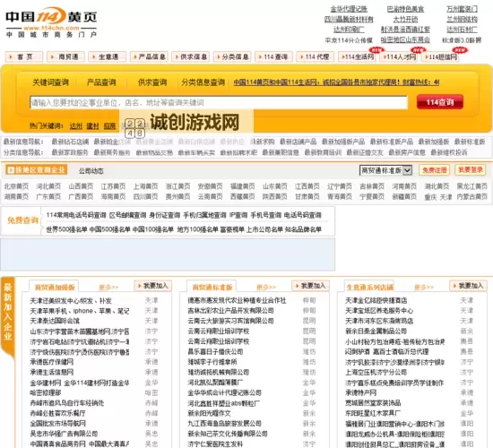493x448 pixels.
Task: Click the hot keyword 招商
Action: 109,126
